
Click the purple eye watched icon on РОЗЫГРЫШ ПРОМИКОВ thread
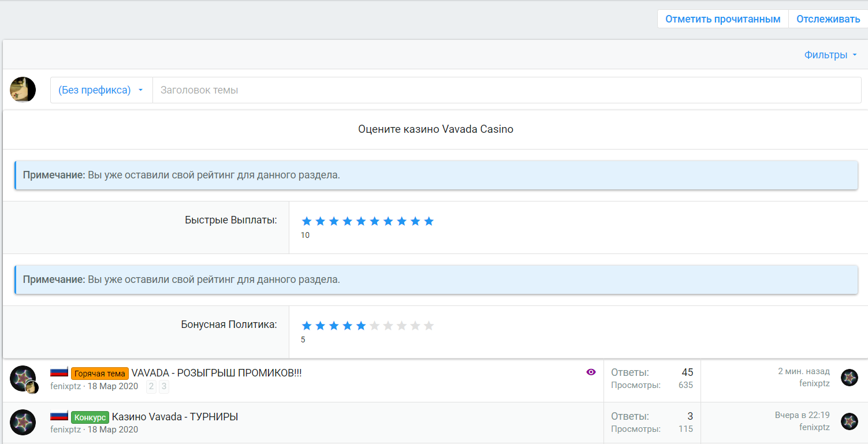click(x=591, y=372)
